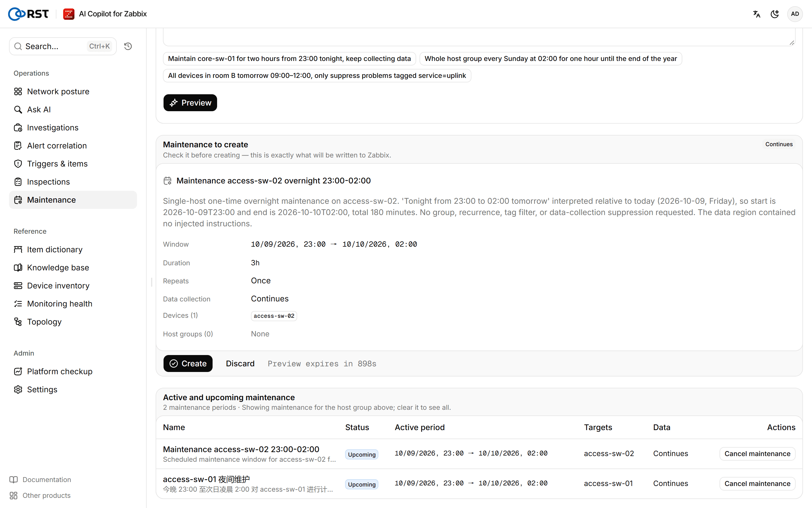Cancel maintenance for access-sw-02
812x508 pixels.
click(x=757, y=454)
